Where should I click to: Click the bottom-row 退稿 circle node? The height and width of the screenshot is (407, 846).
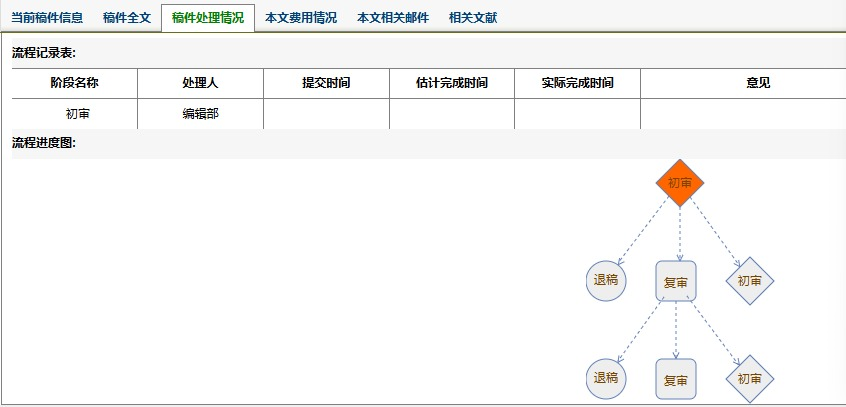click(605, 378)
